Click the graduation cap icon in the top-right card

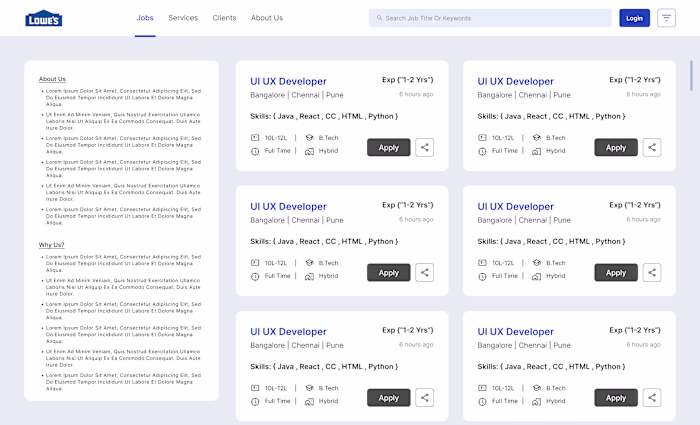[537, 138]
